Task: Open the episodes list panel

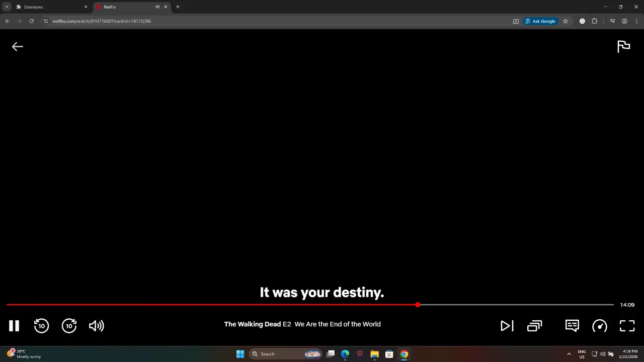Action: click(534, 326)
